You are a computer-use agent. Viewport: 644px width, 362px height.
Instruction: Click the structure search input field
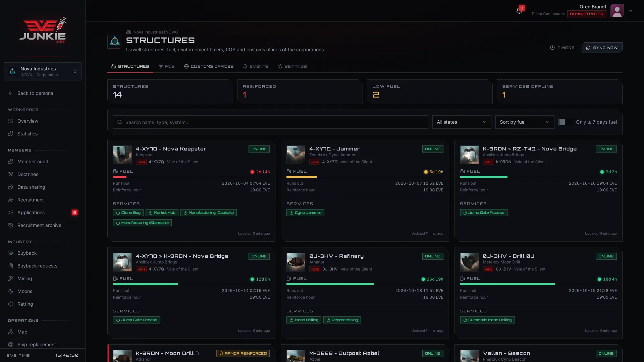270,122
